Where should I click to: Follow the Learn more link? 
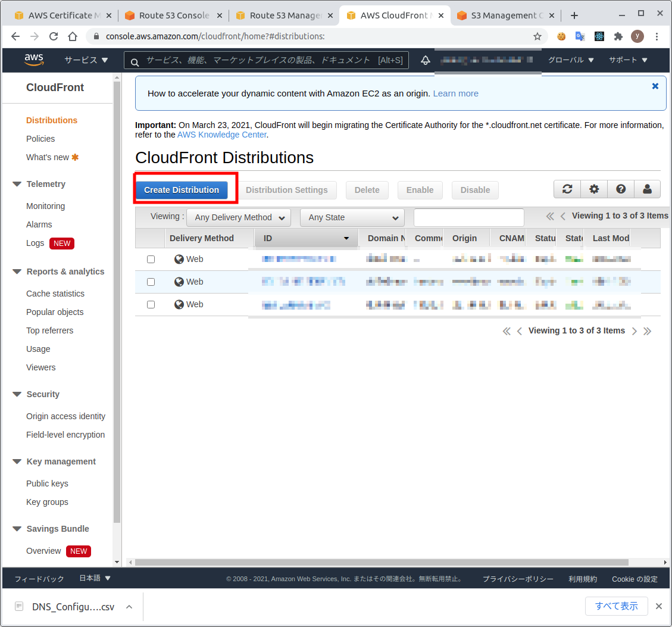point(455,93)
